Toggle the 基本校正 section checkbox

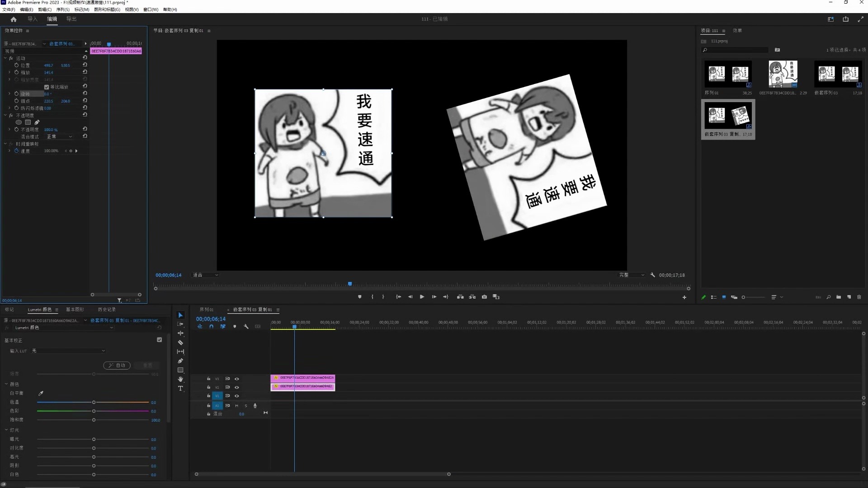pos(159,340)
